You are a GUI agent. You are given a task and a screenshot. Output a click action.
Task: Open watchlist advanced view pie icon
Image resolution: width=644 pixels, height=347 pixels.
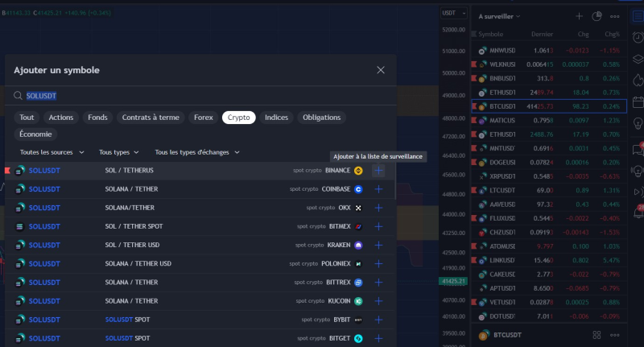click(597, 16)
